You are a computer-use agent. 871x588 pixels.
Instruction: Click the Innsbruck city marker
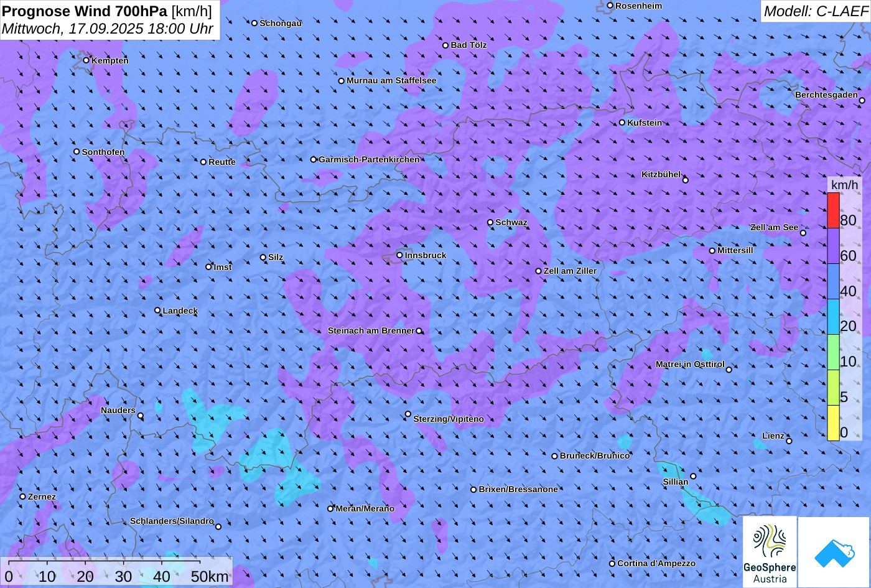click(x=399, y=255)
